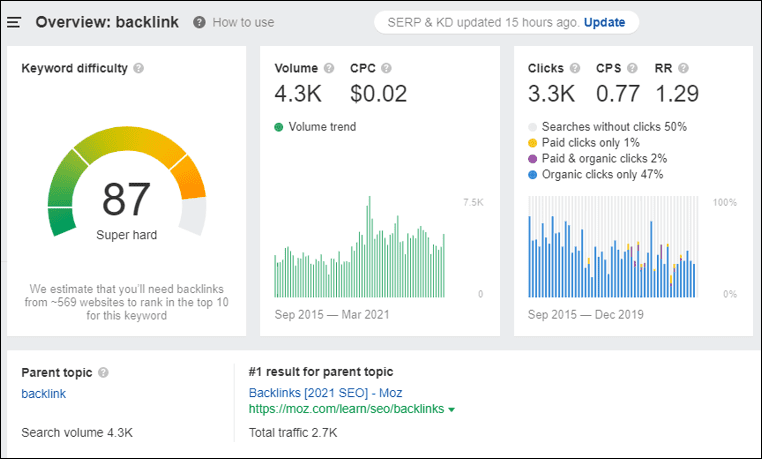762x459 pixels.
Task: Click help icon next to Keyword difficulty
Action: tap(139, 68)
